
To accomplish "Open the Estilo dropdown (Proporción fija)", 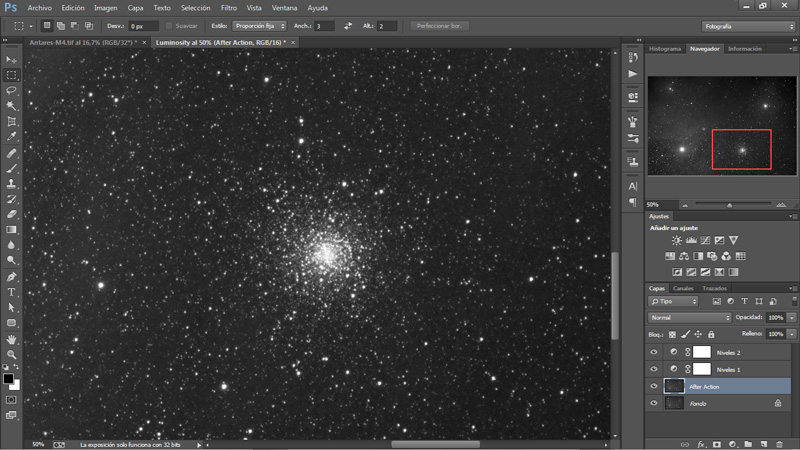I will pos(259,25).
